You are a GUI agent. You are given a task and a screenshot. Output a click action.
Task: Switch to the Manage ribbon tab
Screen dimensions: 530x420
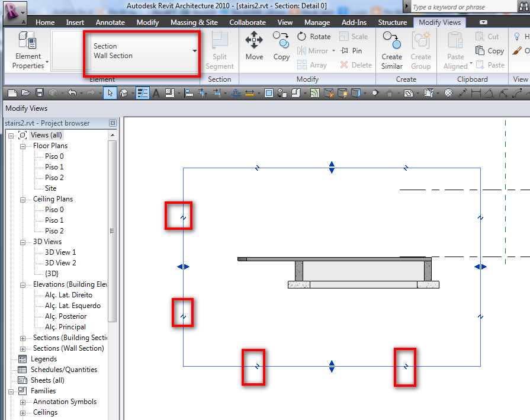click(x=317, y=23)
